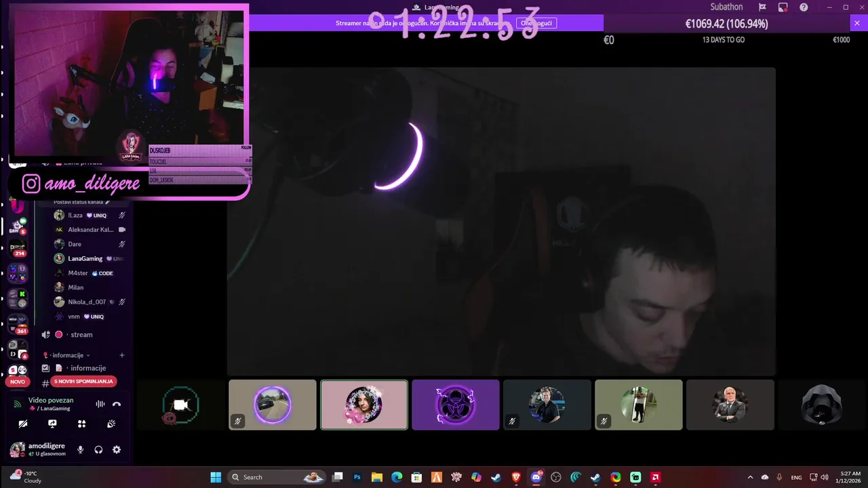This screenshot has height=488, width=868.
Task: Open the Help question mark icon
Action: point(804,7)
